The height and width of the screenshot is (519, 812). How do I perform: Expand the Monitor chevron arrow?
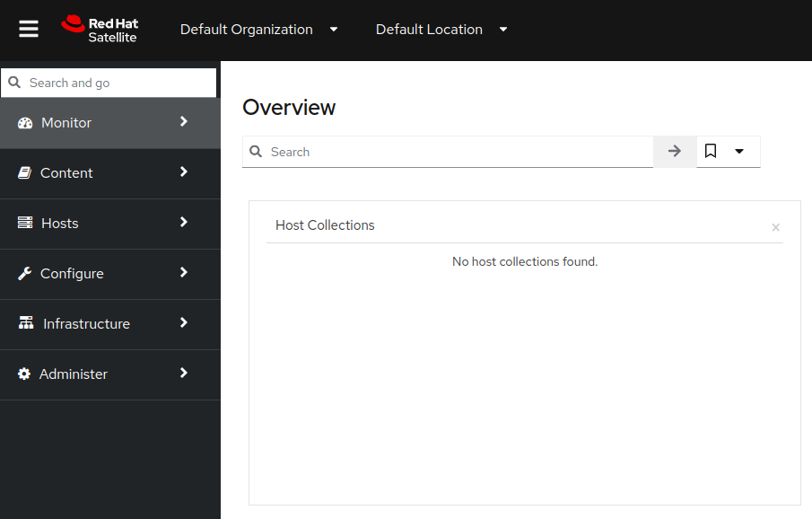[183, 121]
